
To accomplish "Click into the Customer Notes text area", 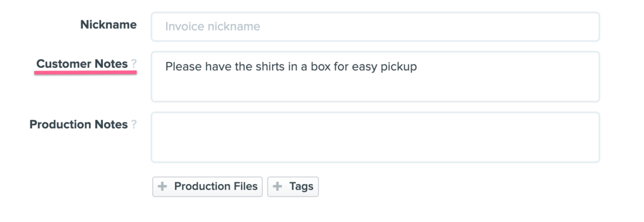I will tap(375, 76).
